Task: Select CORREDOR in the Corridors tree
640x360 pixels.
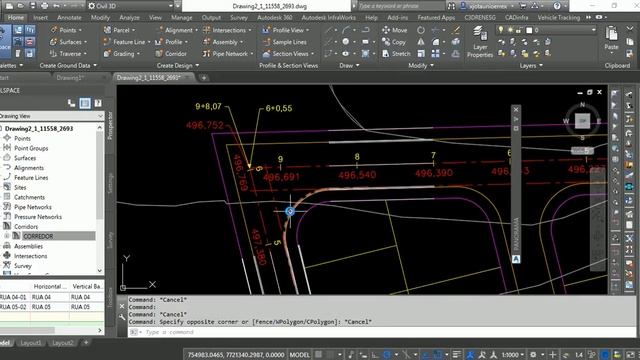Action: pyautogui.click(x=38, y=236)
